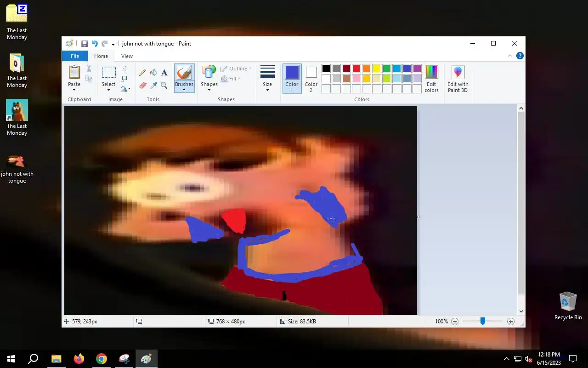Image resolution: width=588 pixels, height=368 pixels.
Task: Pick the black color swatch
Action: coord(326,69)
